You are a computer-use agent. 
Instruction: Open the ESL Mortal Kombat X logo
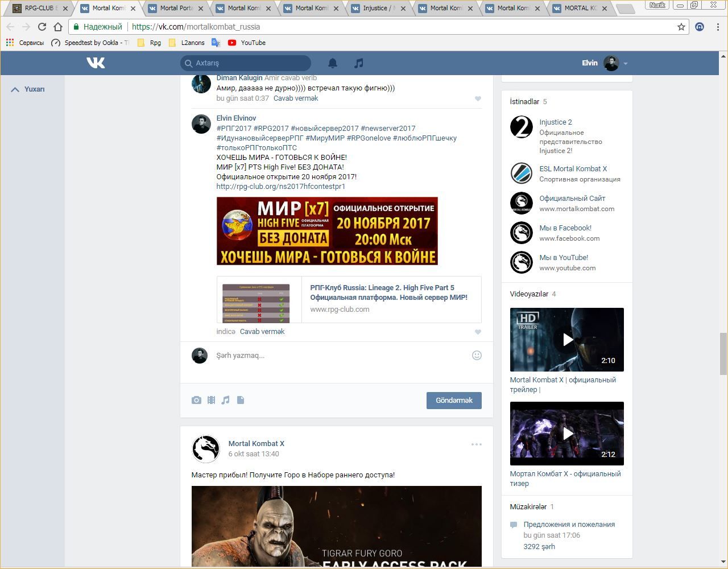(x=521, y=174)
